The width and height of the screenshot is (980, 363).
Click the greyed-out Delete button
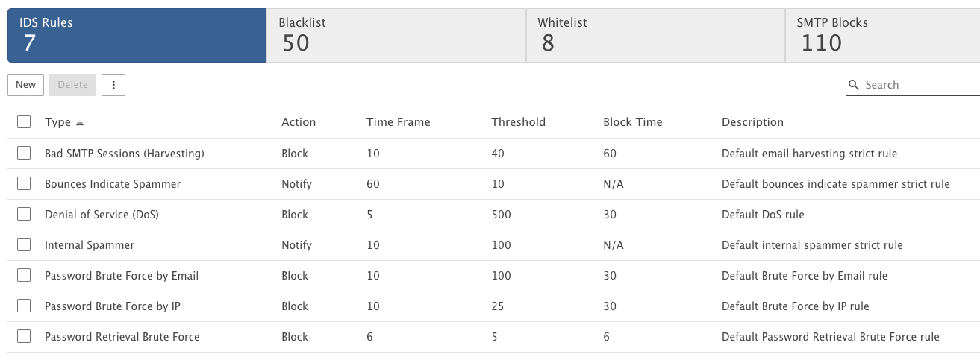point(73,85)
